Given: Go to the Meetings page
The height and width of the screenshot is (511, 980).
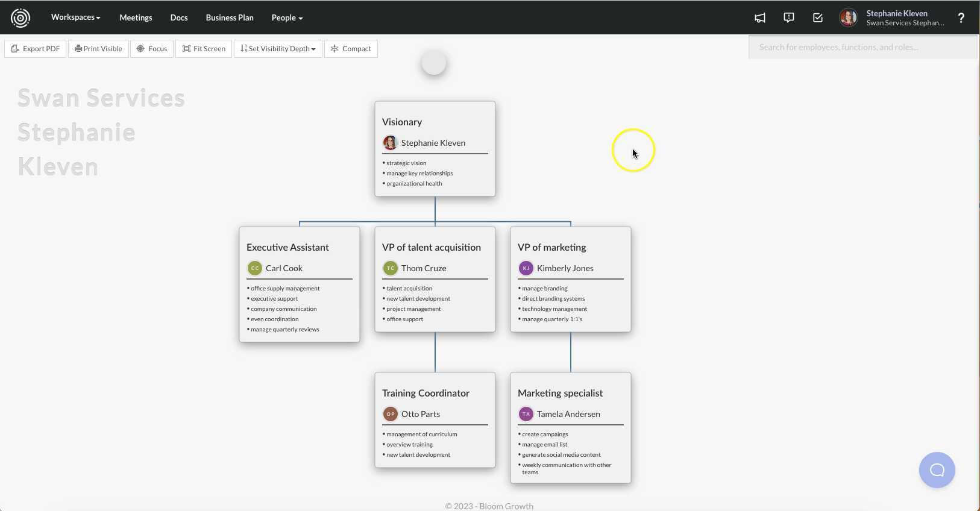Looking at the screenshot, I should [x=136, y=18].
